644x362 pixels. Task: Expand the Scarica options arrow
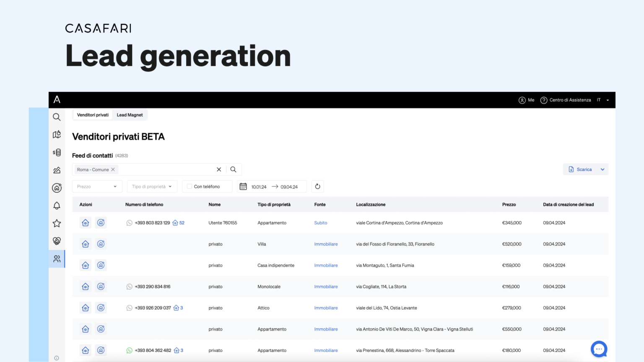[x=602, y=170]
